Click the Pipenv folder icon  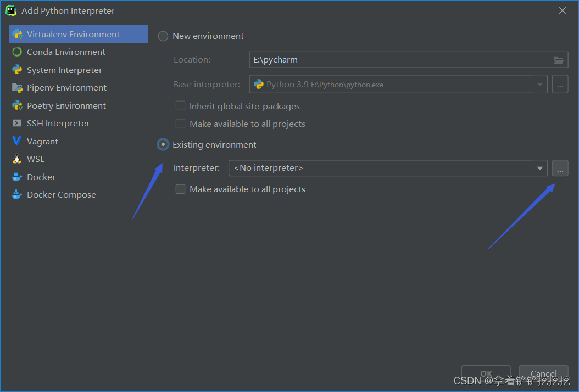[17, 88]
